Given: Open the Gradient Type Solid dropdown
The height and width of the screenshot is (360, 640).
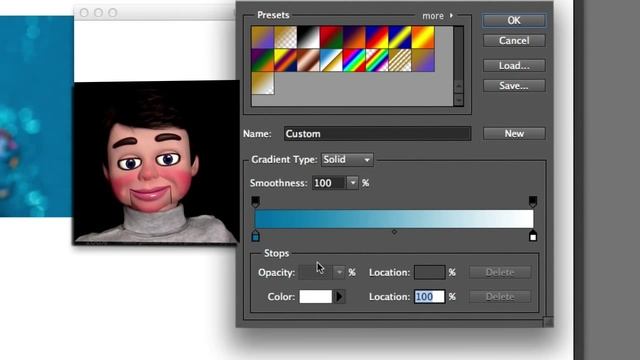Looking at the screenshot, I should pyautogui.click(x=347, y=160).
